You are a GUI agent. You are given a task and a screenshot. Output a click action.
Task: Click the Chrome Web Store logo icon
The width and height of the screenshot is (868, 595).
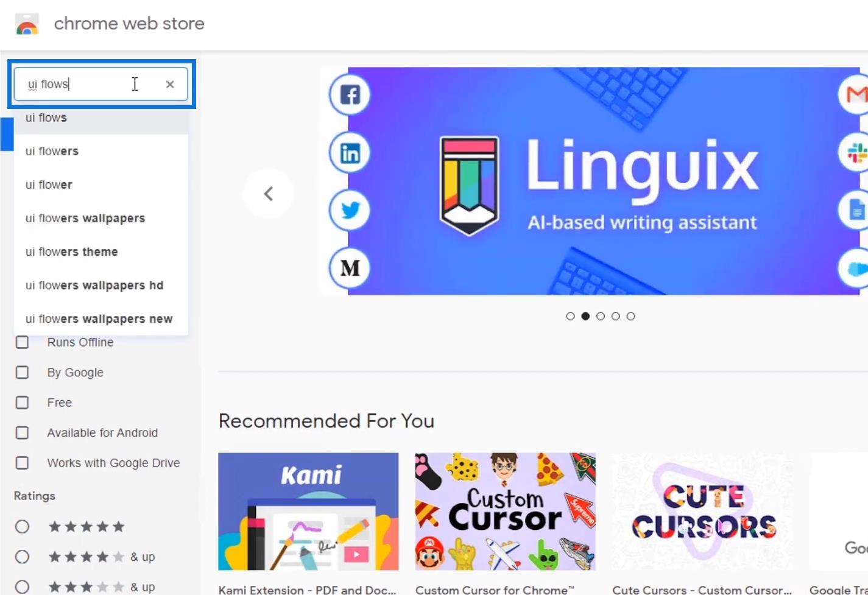pos(27,24)
